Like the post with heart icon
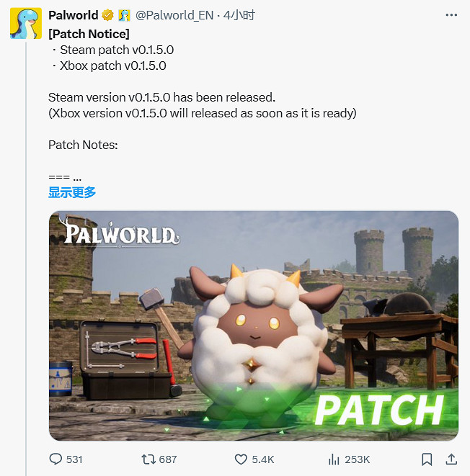The height and width of the screenshot is (476, 470). [x=241, y=459]
